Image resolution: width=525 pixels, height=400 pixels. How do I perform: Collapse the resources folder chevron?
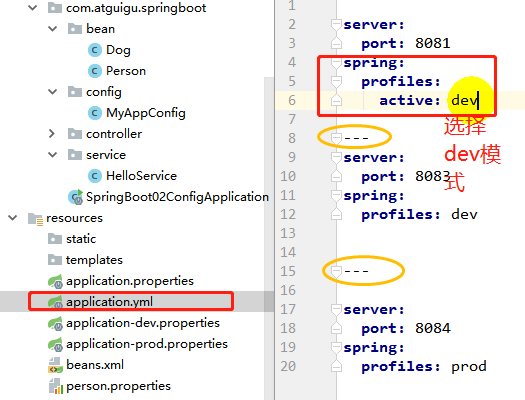coord(13,218)
